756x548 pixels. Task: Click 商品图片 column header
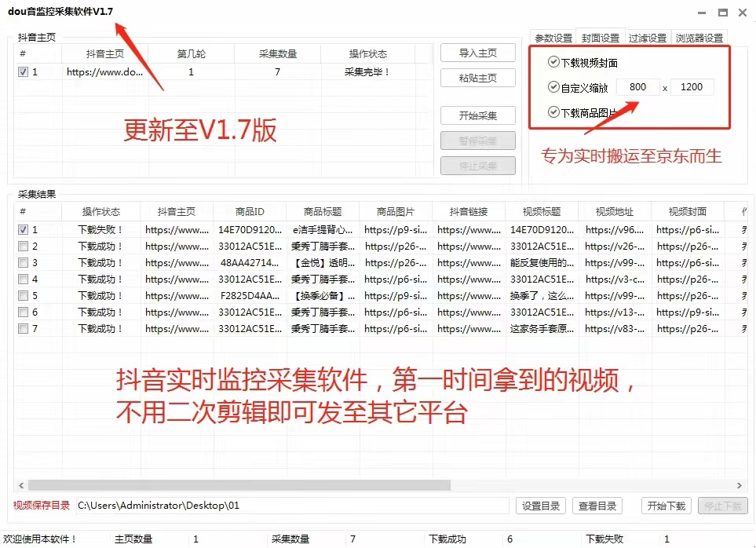(396, 212)
